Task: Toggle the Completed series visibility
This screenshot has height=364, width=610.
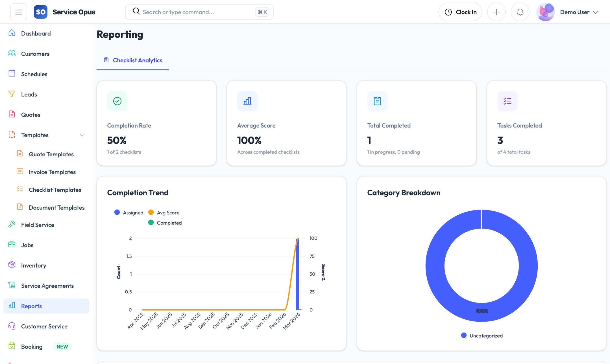Action: (165, 223)
